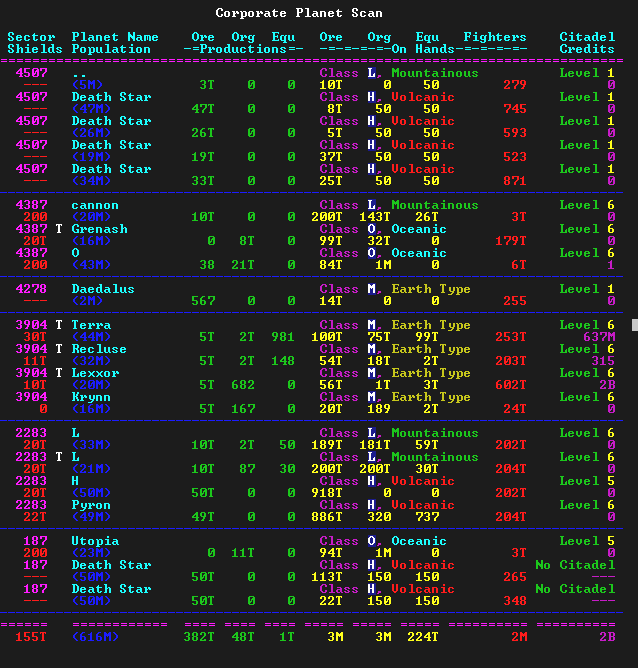Click on planet Krynn
The height and width of the screenshot is (668, 638).
(91, 397)
